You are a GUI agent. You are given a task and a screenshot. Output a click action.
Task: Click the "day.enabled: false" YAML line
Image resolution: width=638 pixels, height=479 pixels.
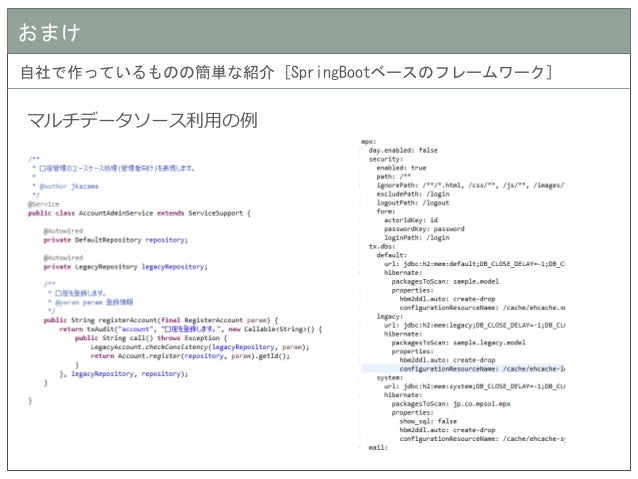pos(403,151)
